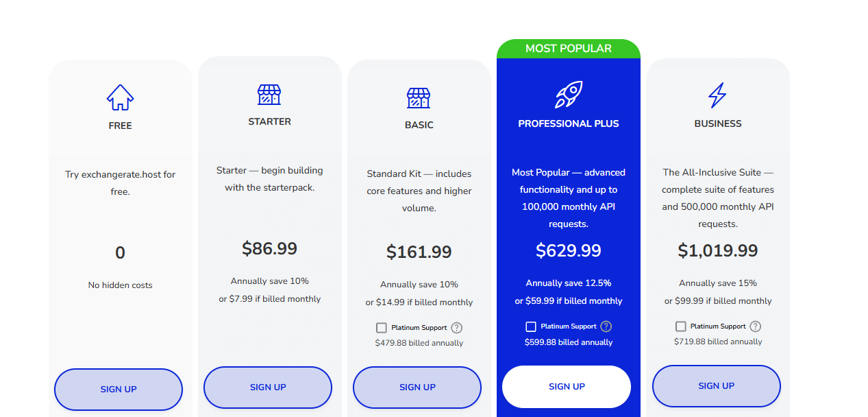Click the $629.99 price on Professional Plus
Viewport: 868px width, 417px height.
coord(568,250)
